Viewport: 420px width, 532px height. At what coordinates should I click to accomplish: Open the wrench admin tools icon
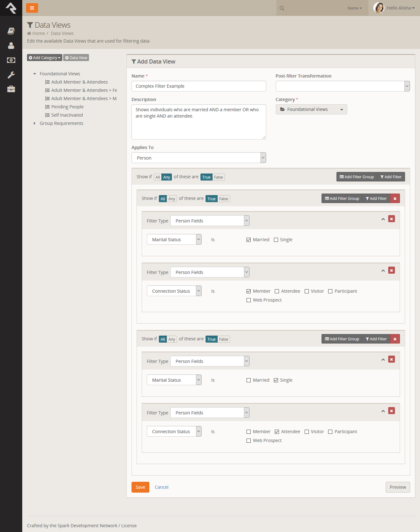[11, 75]
